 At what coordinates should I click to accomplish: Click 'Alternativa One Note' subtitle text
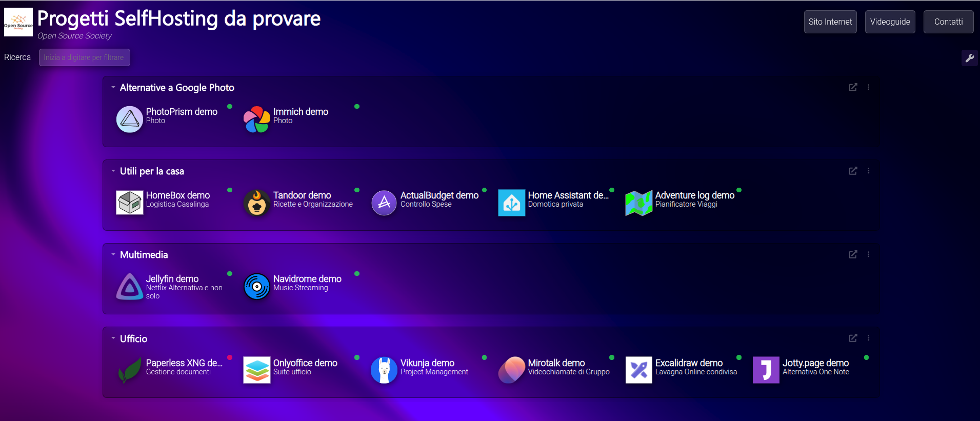pos(816,372)
